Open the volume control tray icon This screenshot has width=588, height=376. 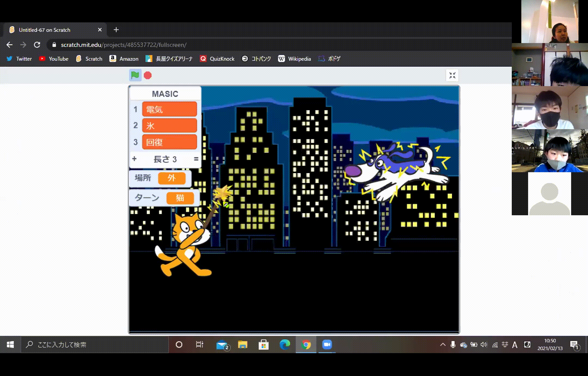(x=484, y=345)
